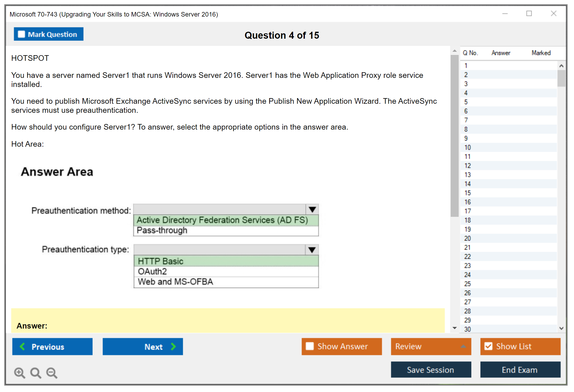The height and width of the screenshot is (392, 574).
Task: Open the Preauthentication method dropdown arrow
Action: click(x=312, y=210)
